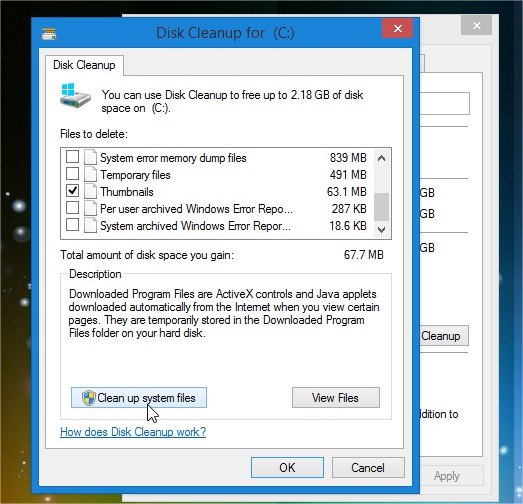Click the file list scrollbar thumb

click(382, 207)
